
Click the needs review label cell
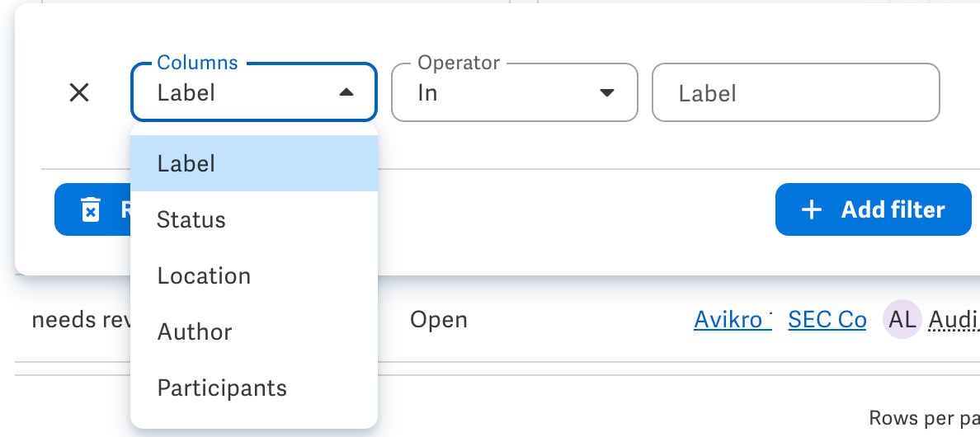(81, 320)
